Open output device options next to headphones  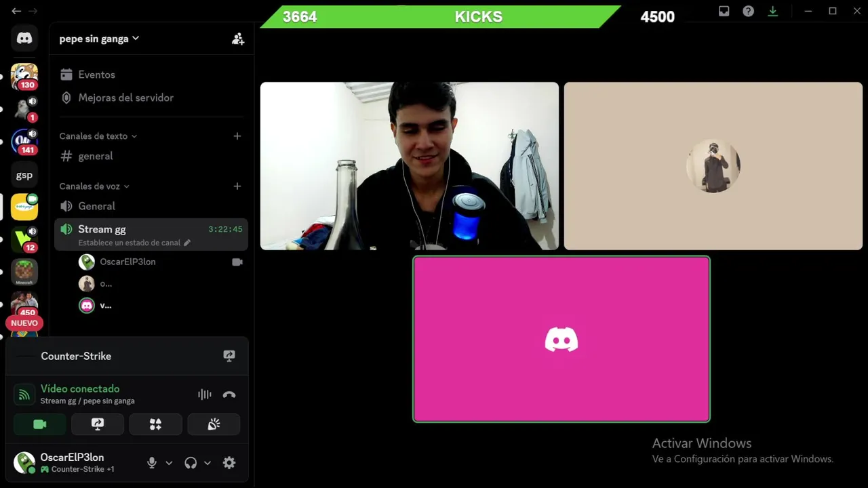coord(208,463)
